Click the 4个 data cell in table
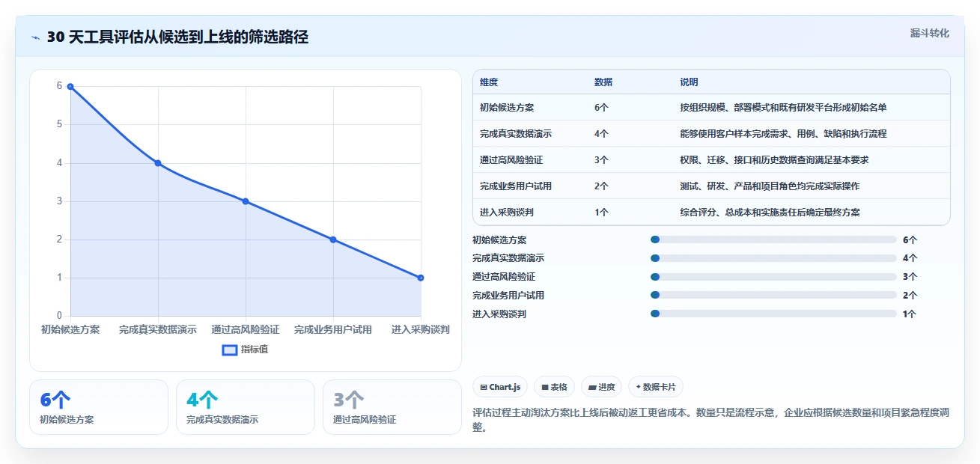The image size is (980, 464). 601,134
